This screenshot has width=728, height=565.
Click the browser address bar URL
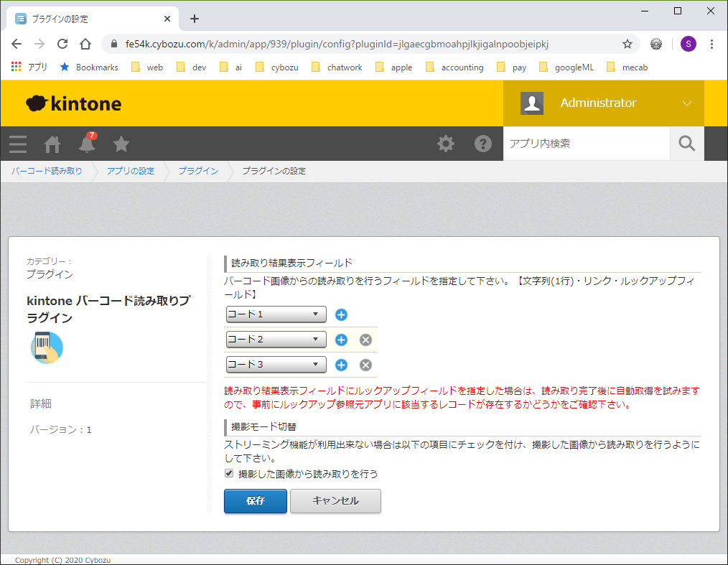pyautogui.click(x=337, y=44)
